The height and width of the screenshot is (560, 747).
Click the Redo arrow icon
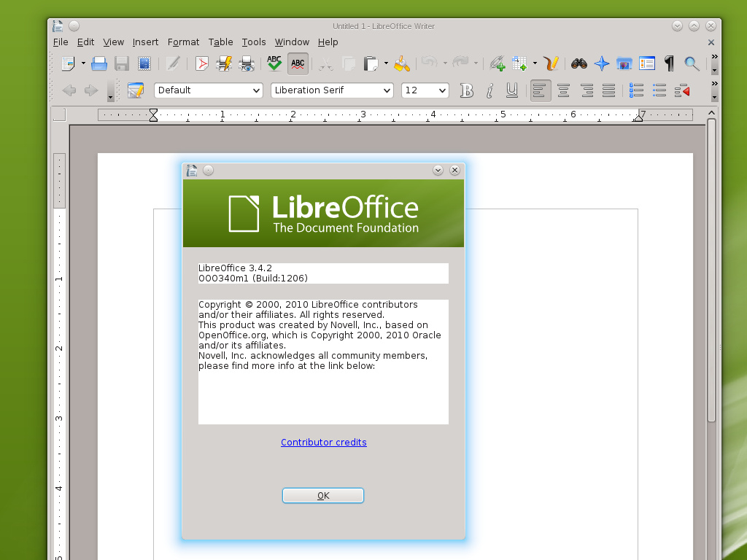460,63
